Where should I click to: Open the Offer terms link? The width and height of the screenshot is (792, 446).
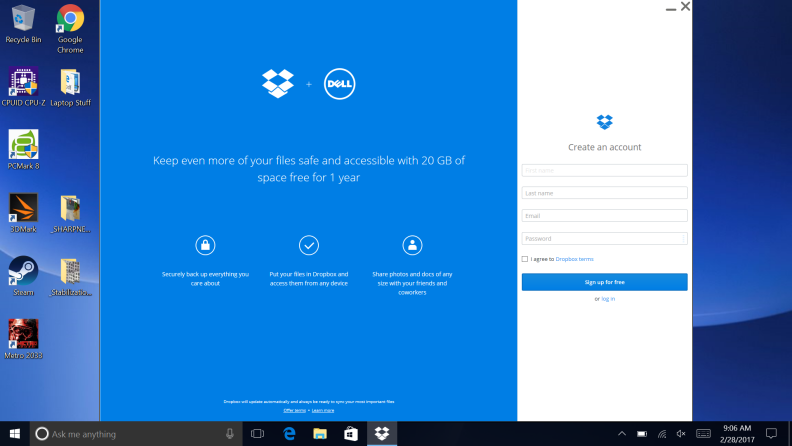pyautogui.click(x=294, y=410)
